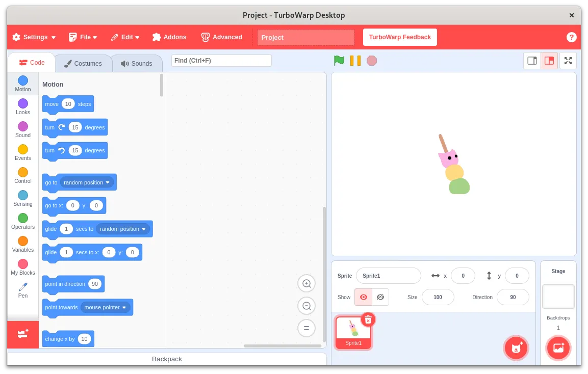The width and height of the screenshot is (588, 374).
Task: Expand the 'point towards mouse-pointer' dropdown
Action: (106, 307)
